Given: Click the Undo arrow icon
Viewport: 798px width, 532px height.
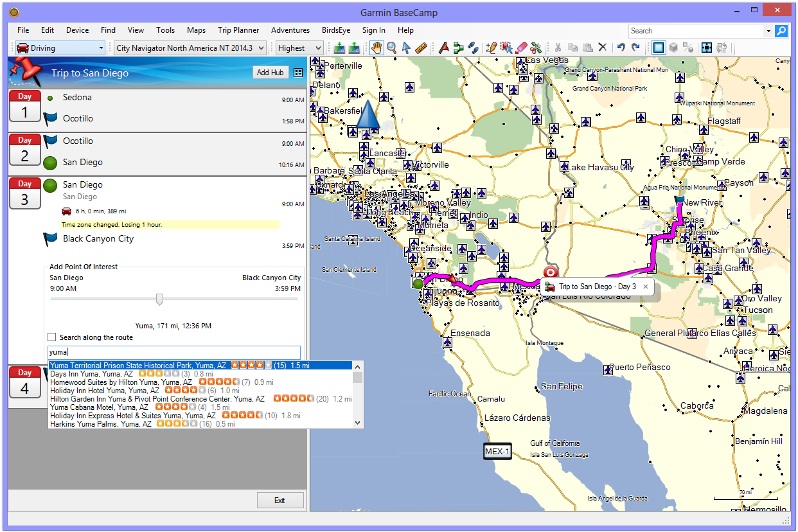Looking at the screenshot, I should pos(621,48).
